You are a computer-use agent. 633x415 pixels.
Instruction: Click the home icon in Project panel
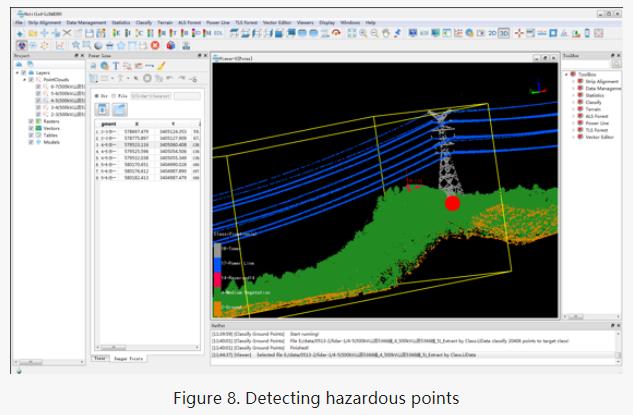click(x=19, y=64)
